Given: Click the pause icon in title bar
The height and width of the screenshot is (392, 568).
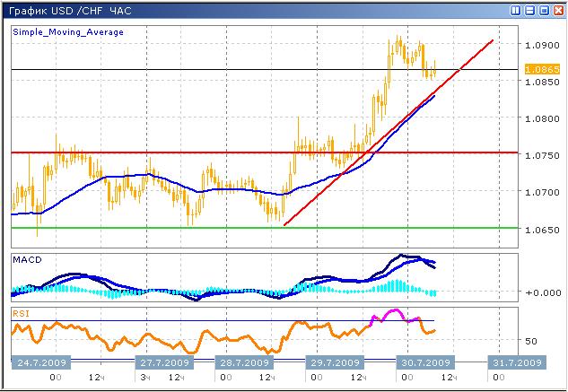Looking at the screenshot, I should [x=516, y=10].
